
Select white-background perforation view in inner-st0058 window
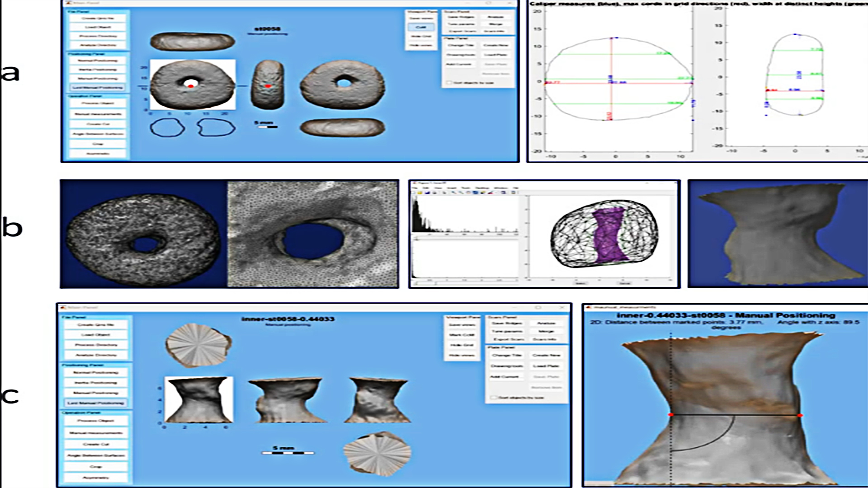[x=199, y=399]
